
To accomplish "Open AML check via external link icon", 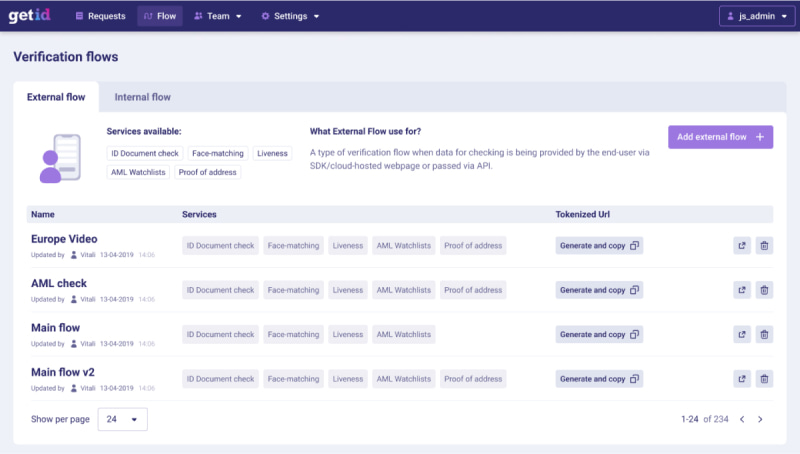I will coord(742,290).
